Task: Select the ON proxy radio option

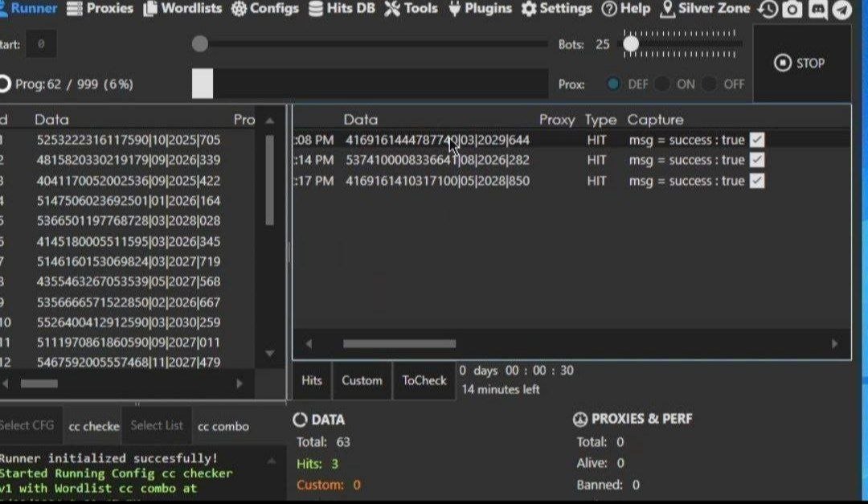Action: pyautogui.click(x=661, y=84)
